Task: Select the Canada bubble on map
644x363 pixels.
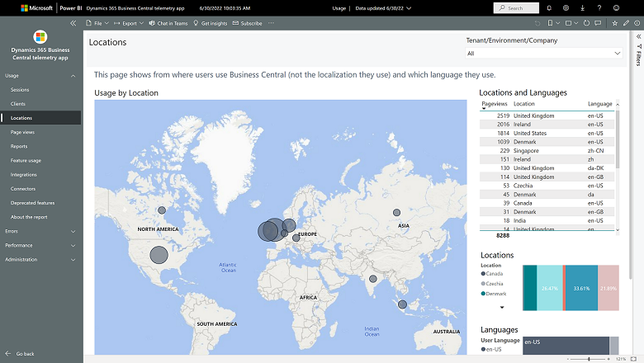Action: pos(162,210)
